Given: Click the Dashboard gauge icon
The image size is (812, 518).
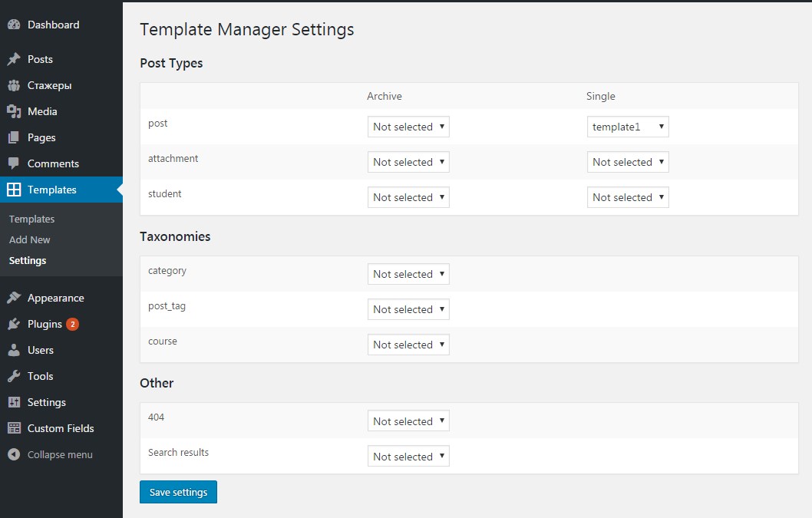Looking at the screenshot, I should [x=14, y=25].
